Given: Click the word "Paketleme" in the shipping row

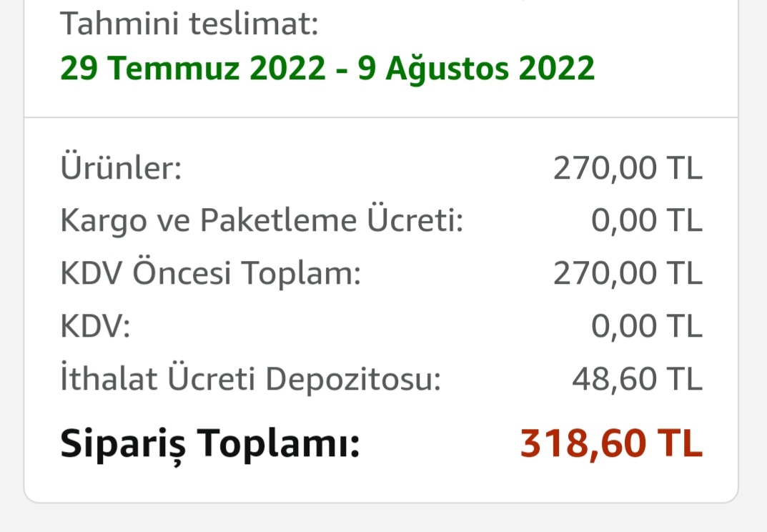Looking at the screenshot, I should point(277,222).
